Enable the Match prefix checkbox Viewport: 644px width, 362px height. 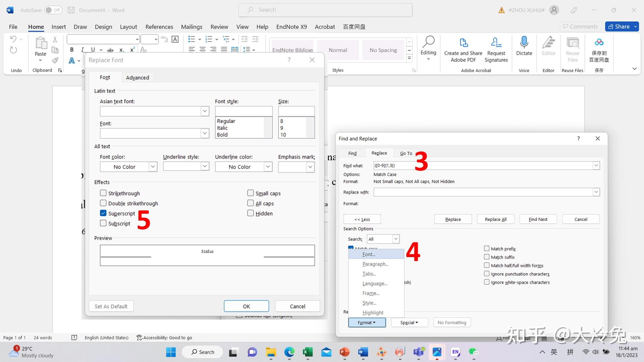(487, 248)
